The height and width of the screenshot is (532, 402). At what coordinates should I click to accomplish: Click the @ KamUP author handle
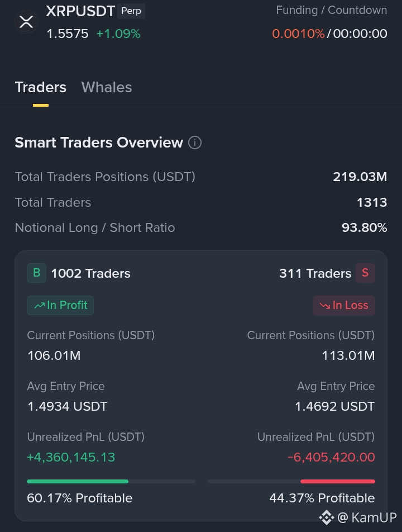click(367, 517)
